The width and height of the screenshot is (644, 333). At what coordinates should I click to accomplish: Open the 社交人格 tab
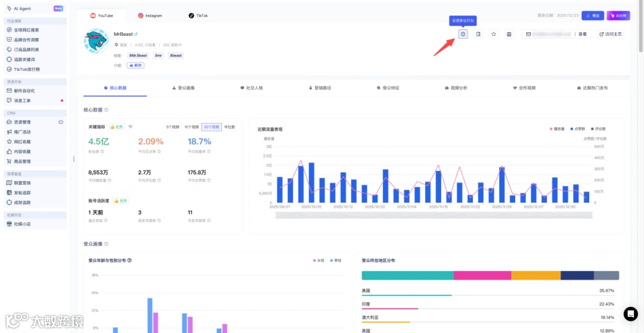pyautogui.click(x=252, y=88)
